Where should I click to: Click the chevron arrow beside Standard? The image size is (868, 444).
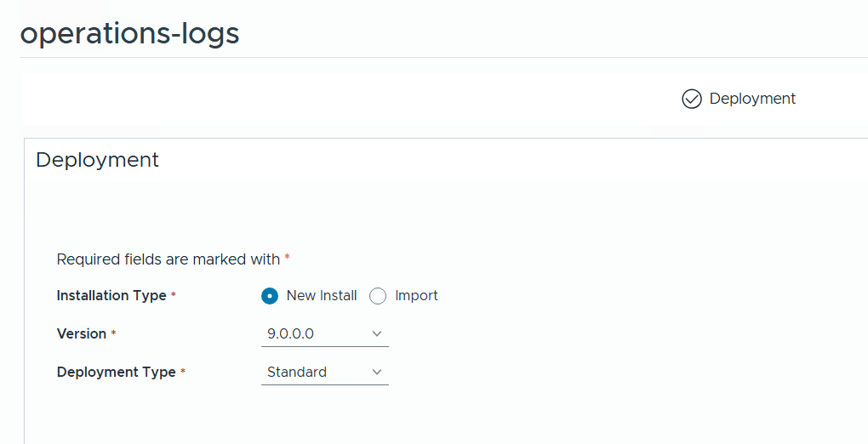coord(377,373)
